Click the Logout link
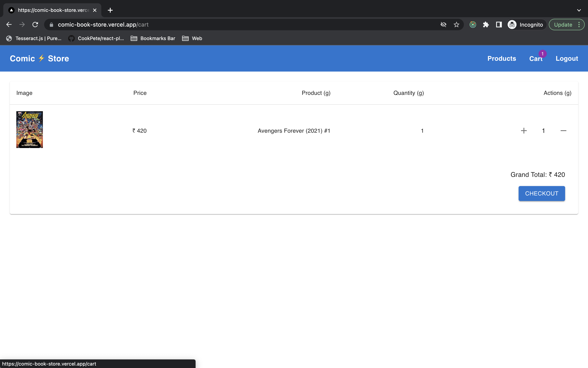Screen dimensions: 588x368 point(567,58)
